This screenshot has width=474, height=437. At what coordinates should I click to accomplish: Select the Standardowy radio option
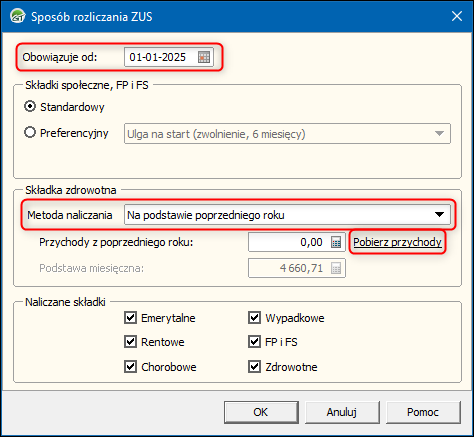pyautogui.click(x=30, y=107)
